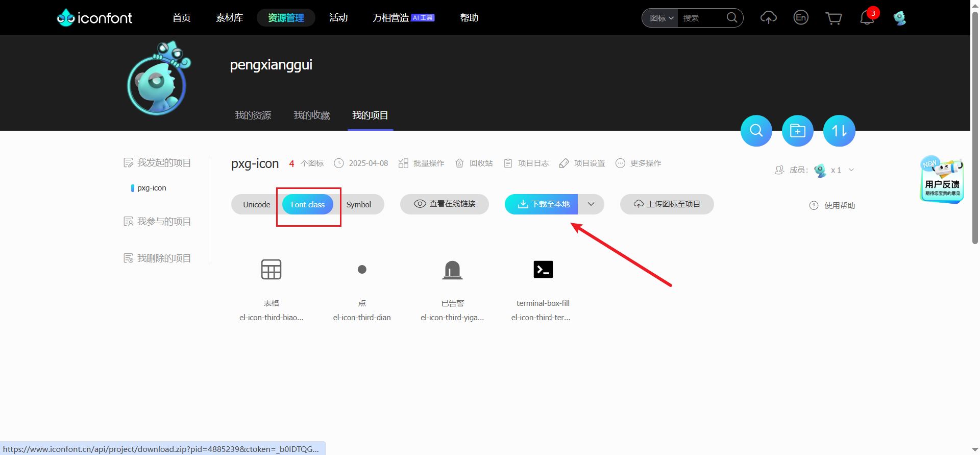Click the el-icon-third-dian class name

362,318
